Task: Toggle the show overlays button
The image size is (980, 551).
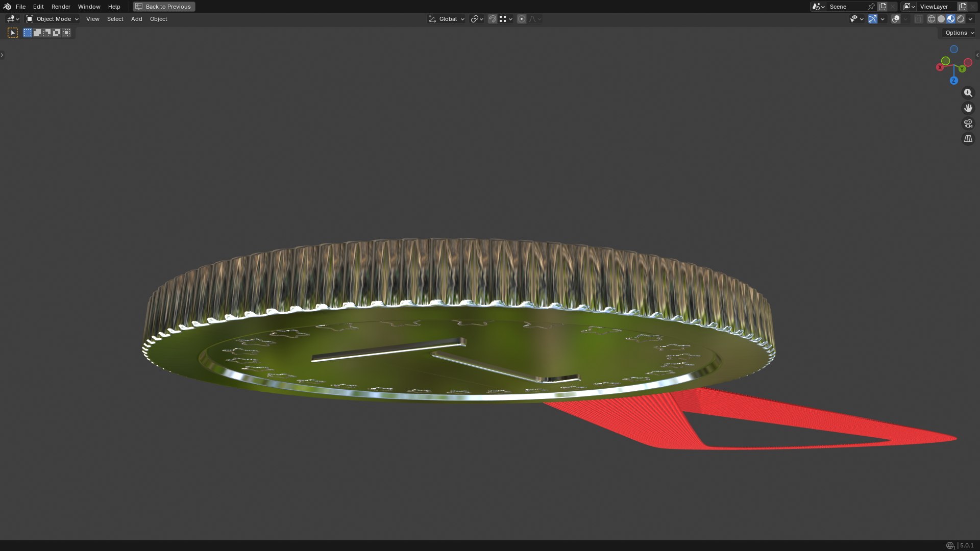Action: pos(896,19)
